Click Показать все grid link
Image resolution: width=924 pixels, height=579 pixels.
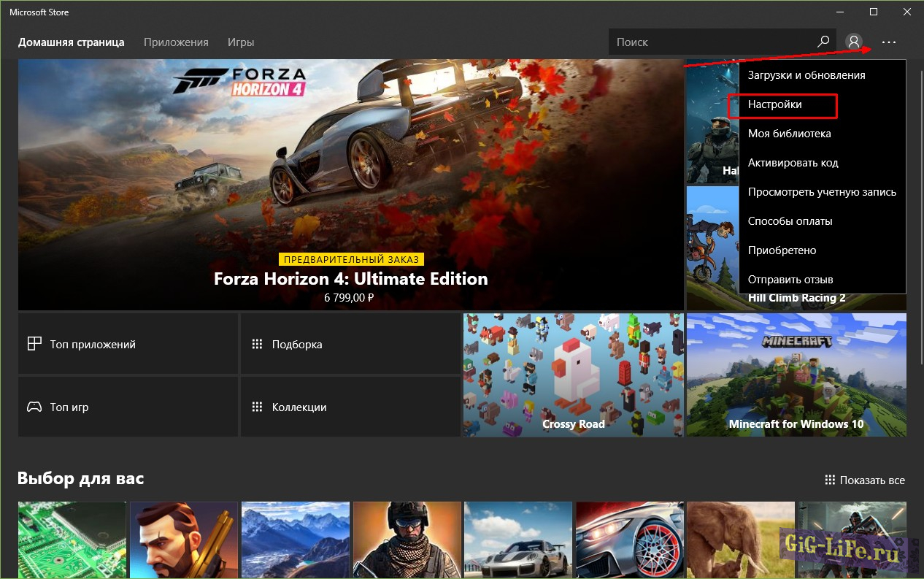pos(865,480)
